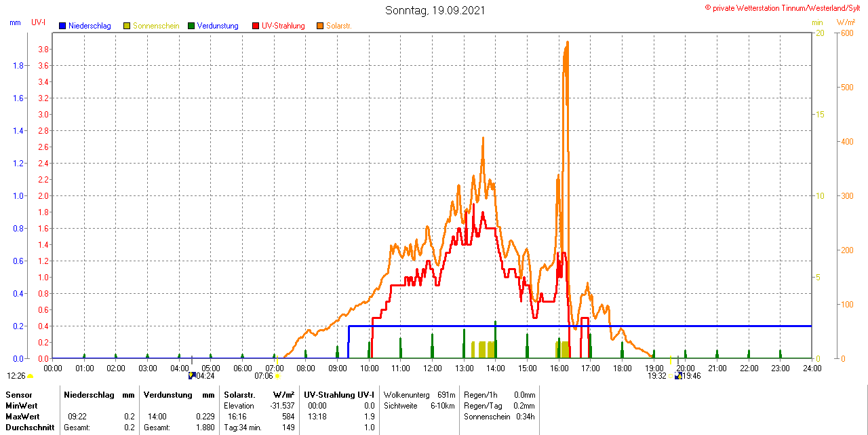Screen dimensions: 868x435
Task: Click the red UV-I axis unit label
Action: click(x=39, y=22)
